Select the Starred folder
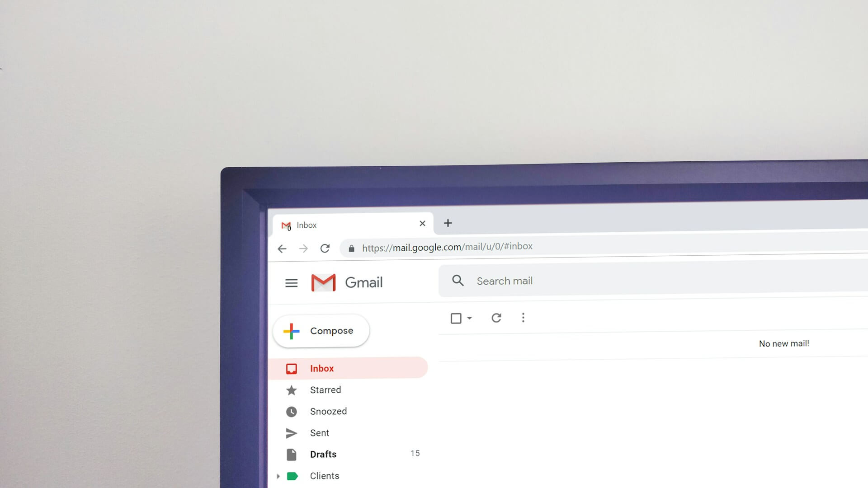 pos(325,389)
